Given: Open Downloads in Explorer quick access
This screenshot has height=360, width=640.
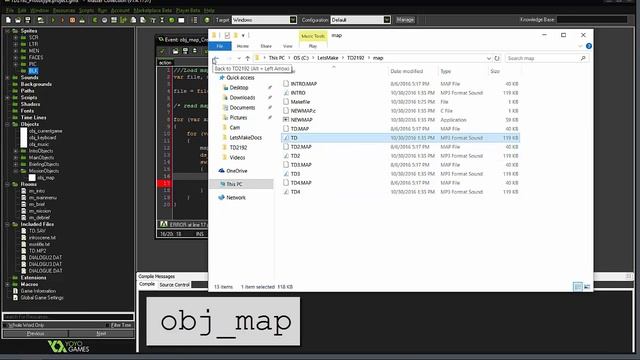Looking at the screenshot, I should coord(242,98).
